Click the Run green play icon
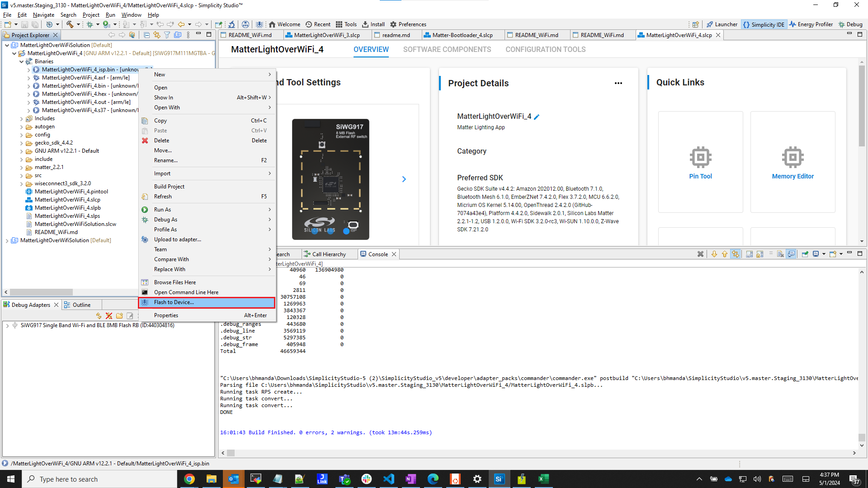The image size is (868, 488). [106, 24]
